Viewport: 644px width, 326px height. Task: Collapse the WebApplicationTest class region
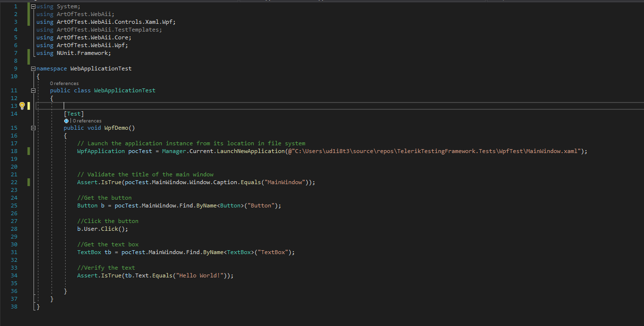click(33, 90)
